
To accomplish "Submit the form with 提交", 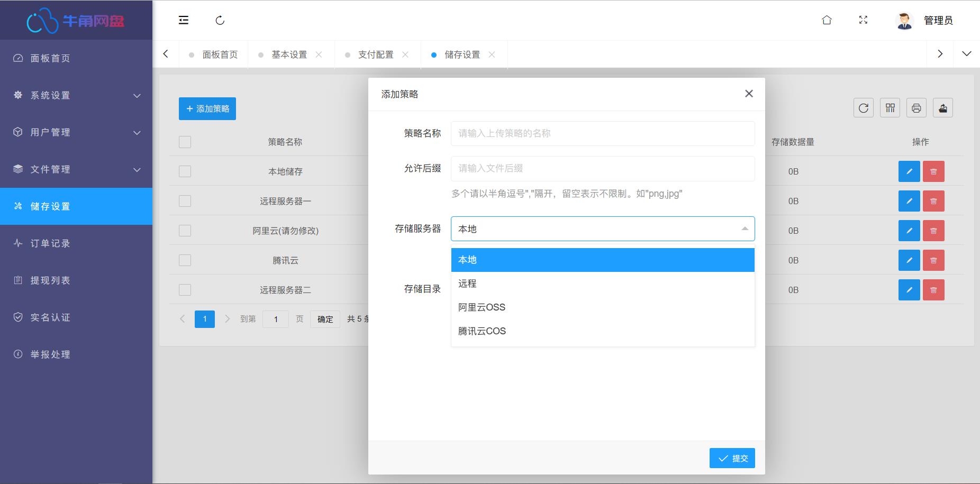I will pos(732,458).
